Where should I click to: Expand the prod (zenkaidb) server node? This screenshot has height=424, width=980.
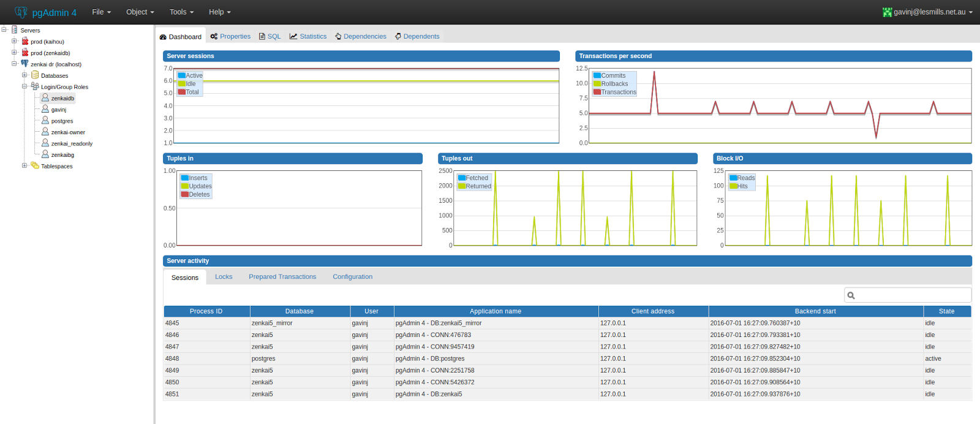(x=14, y=53)
